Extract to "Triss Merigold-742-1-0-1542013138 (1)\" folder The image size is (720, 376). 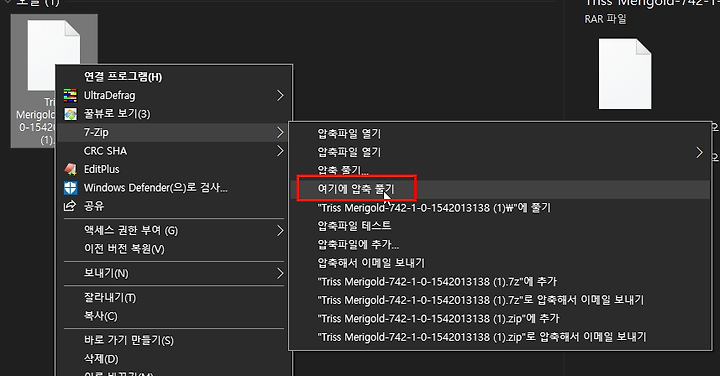501,208
